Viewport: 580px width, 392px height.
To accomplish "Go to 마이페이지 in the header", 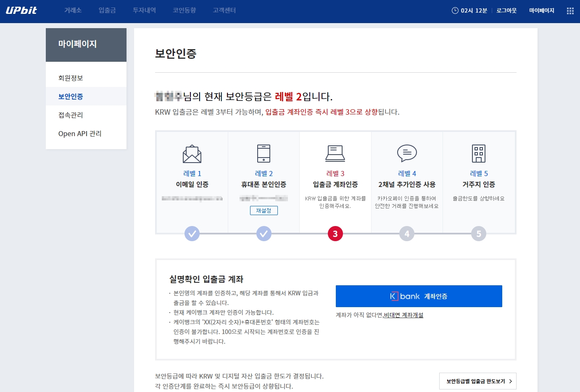I will tap(542, 11).
